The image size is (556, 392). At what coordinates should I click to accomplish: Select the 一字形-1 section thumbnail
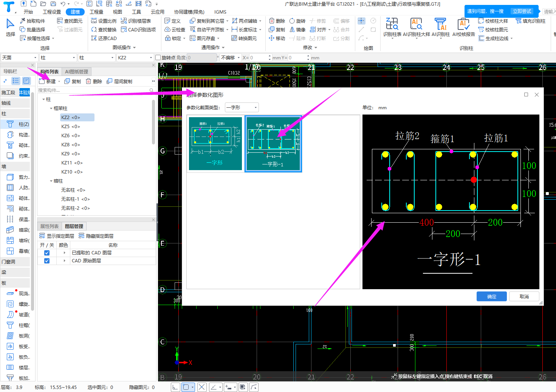coord(273,144)
